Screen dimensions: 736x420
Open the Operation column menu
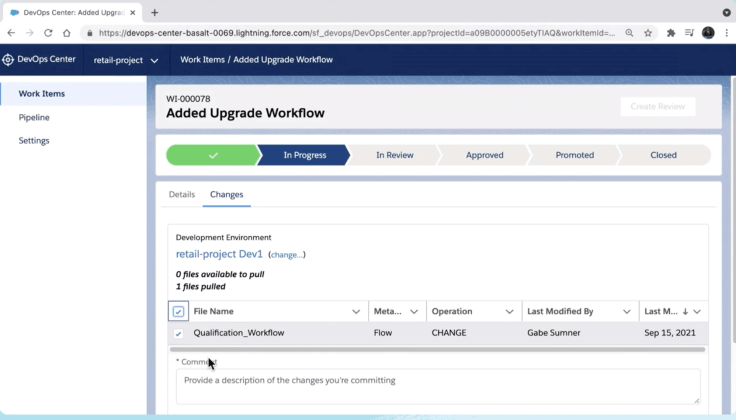[x=509, y=312]
